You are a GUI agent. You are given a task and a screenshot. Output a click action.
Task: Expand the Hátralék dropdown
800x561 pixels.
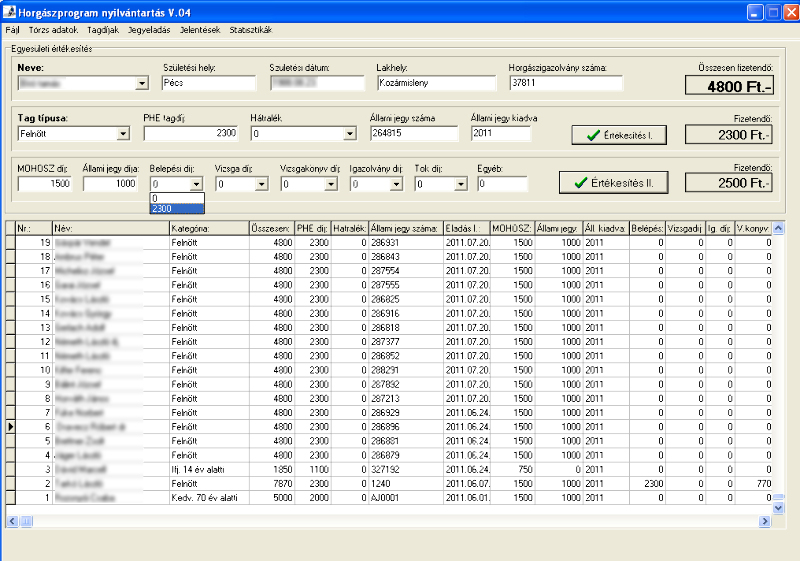349,133
